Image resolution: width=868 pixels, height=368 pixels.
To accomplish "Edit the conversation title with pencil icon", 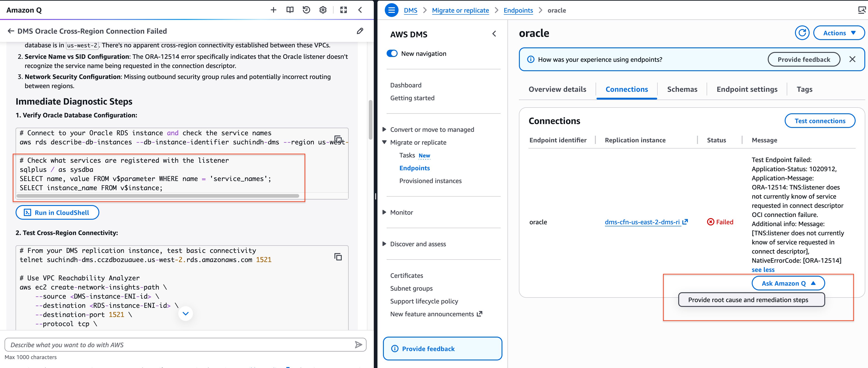I will (x=360, y=31).
